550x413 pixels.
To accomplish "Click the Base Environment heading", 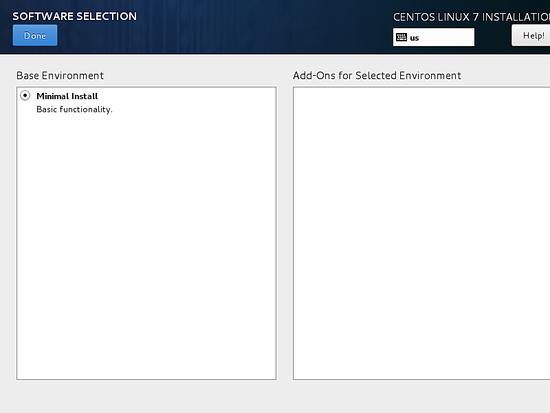I will tap(60, 75).
